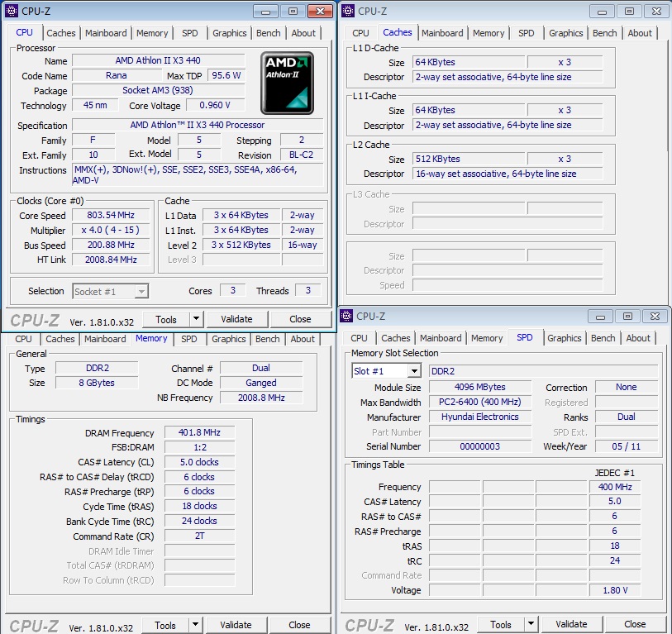This screenshot has width=672, height=634.
Task: Click the HT Link value 2008.84 MHz
Action: pos(111,260)
